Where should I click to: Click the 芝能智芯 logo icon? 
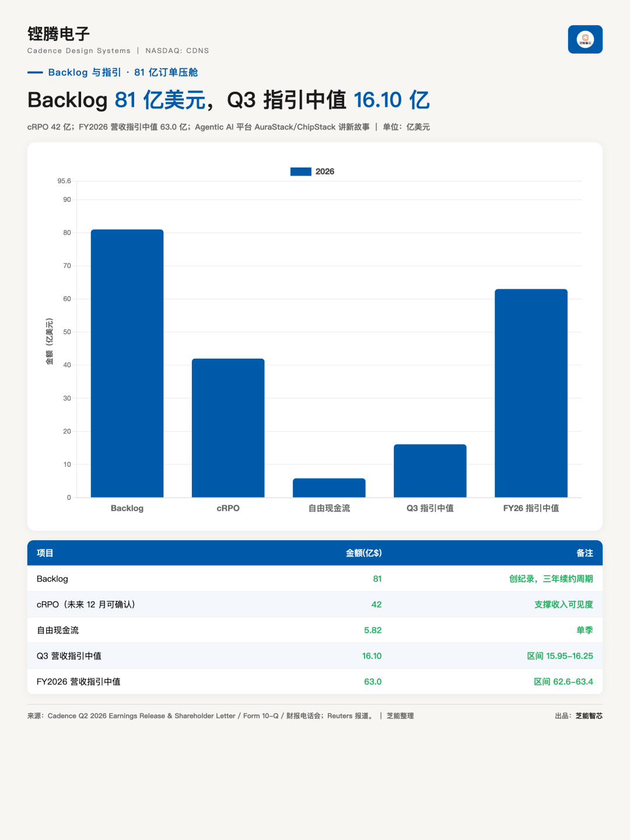coord(585,39)
